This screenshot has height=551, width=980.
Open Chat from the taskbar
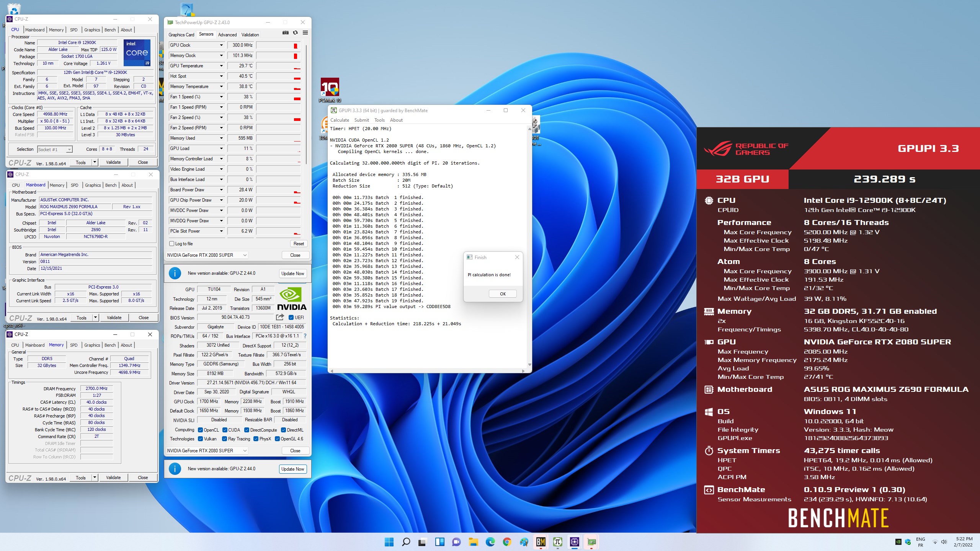(456, 542)
